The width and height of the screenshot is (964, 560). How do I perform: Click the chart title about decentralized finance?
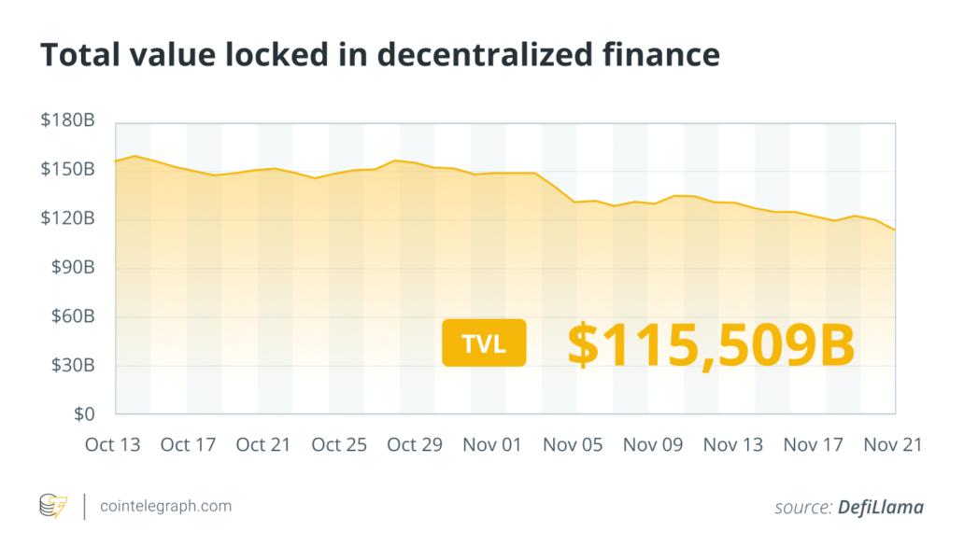point(378,56)
